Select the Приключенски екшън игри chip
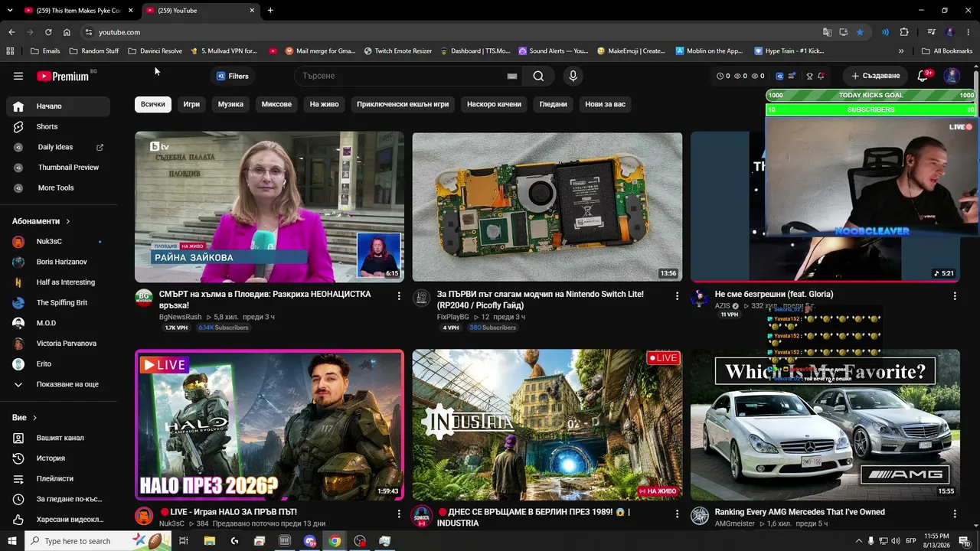The height and width of the screenshot is (551, 980). pos(403,104)
